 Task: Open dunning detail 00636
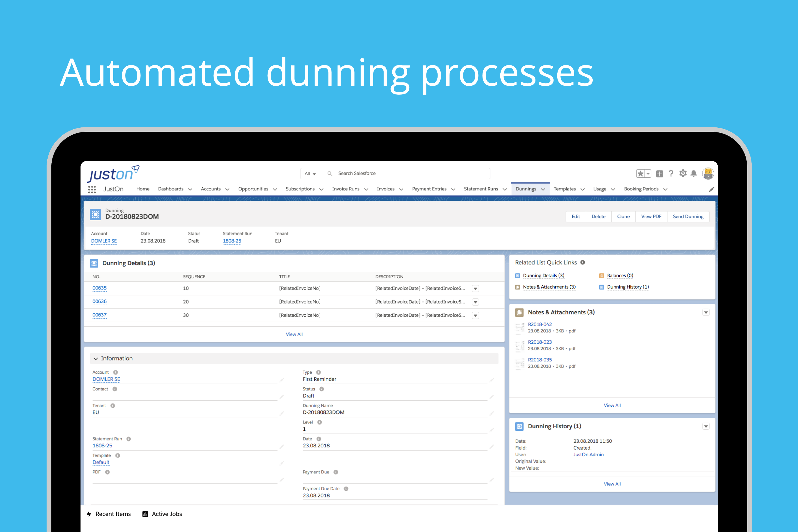click(x=99, y=301)
